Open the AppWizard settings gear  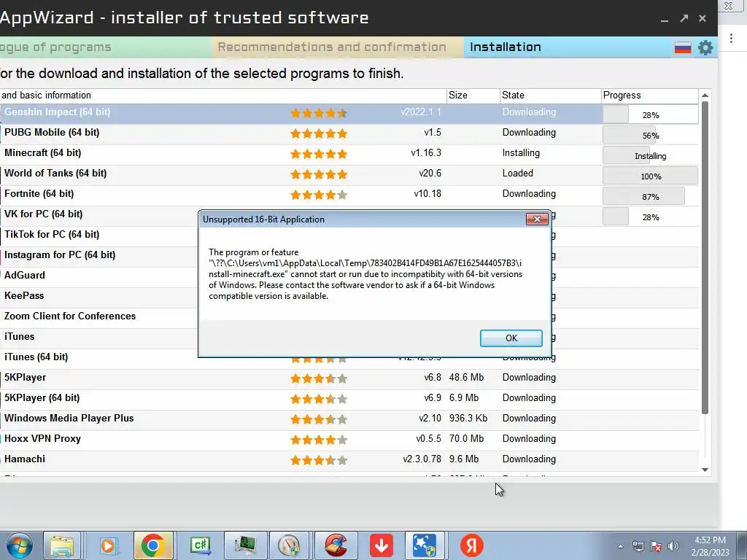click(x=705, y=47)
